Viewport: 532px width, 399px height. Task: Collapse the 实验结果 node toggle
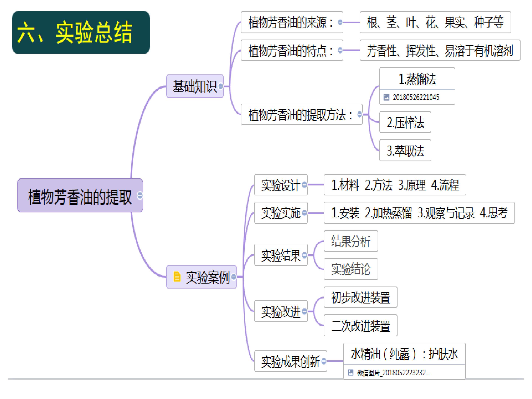tap(304, 255)
